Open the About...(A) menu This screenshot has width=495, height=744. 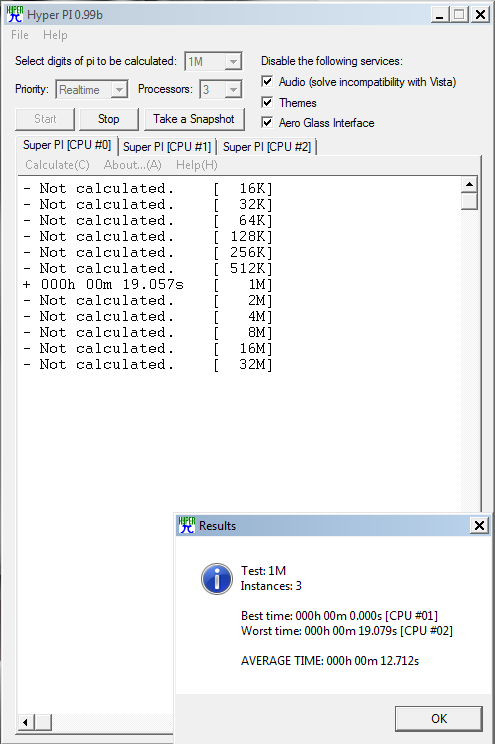pyautogui.click(x=132, y=165)
